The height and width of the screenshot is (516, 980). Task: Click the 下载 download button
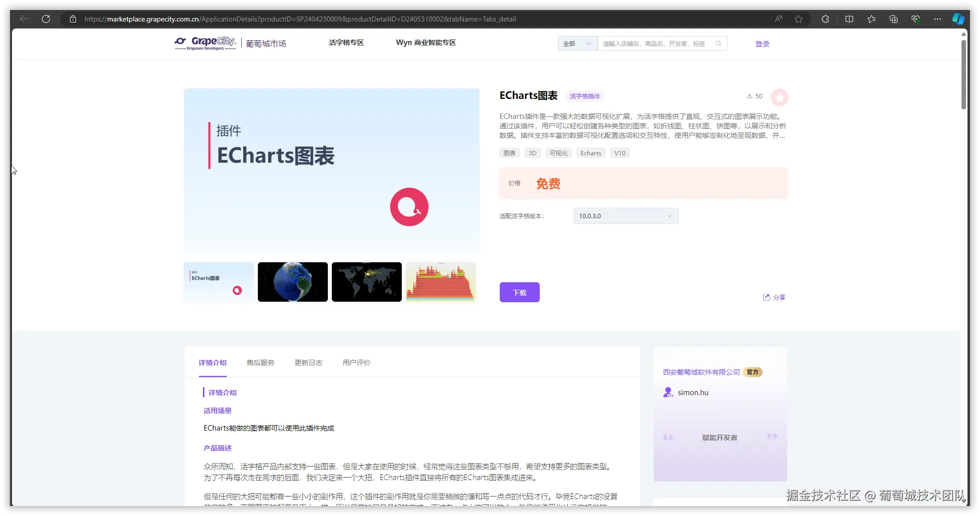click(x=520, y=292)
